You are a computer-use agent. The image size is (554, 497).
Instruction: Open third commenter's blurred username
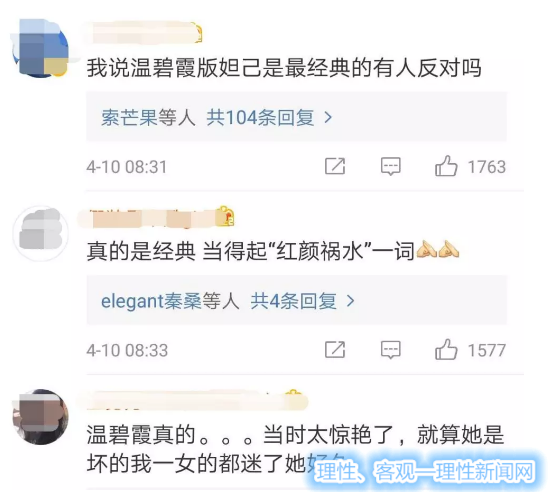(193, 401)
